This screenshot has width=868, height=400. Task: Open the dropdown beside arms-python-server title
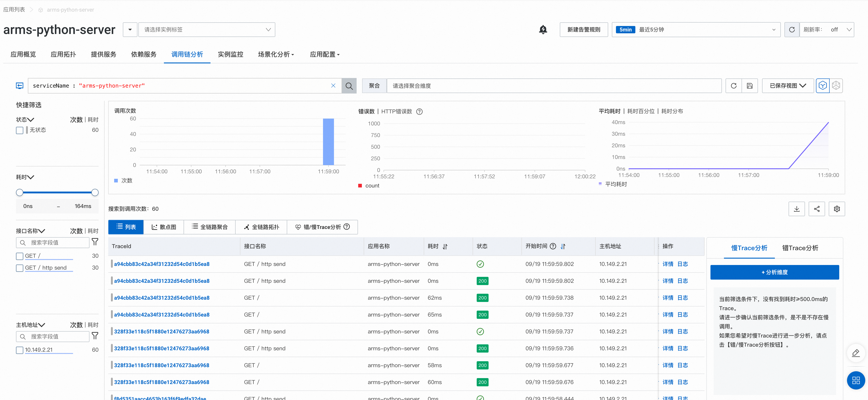pyautogui.click(x=130, y=30)
